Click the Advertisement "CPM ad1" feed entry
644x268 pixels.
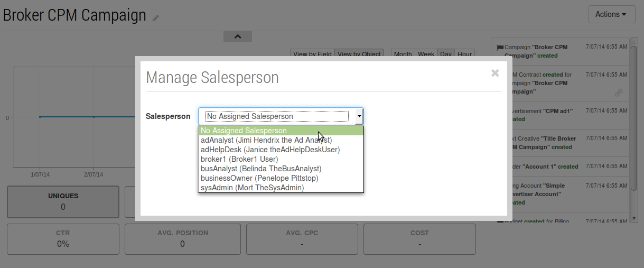[560, 115]
